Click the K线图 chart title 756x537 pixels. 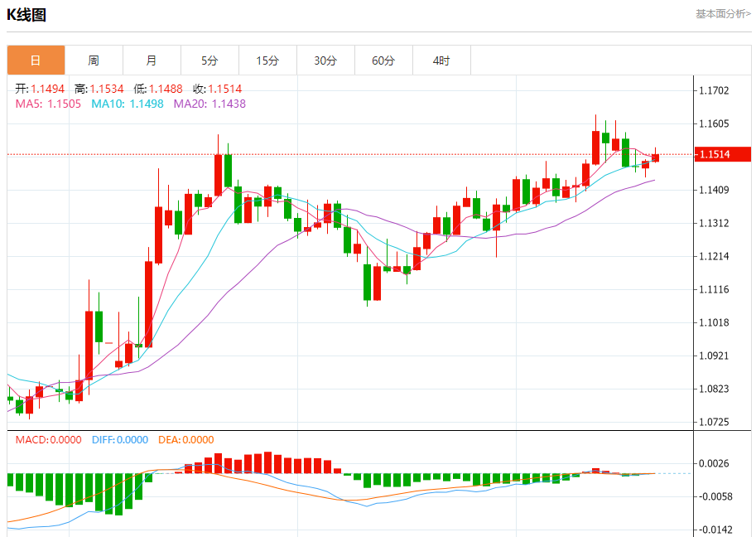click(26, 15)
